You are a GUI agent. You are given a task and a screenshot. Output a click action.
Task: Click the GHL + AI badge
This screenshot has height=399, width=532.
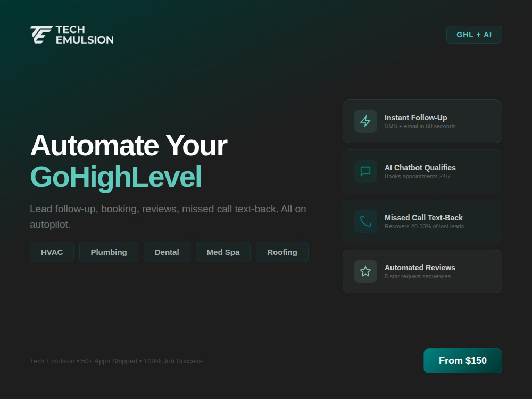(474, 35)
